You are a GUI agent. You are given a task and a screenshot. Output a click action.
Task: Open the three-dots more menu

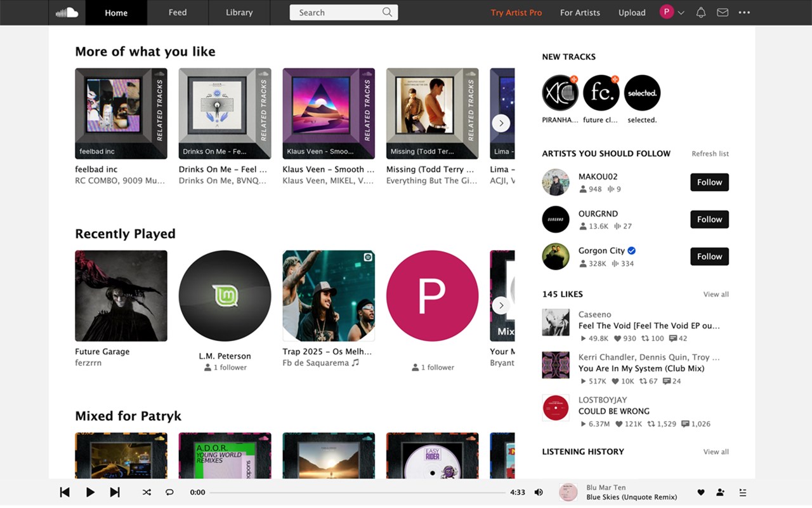744,13
